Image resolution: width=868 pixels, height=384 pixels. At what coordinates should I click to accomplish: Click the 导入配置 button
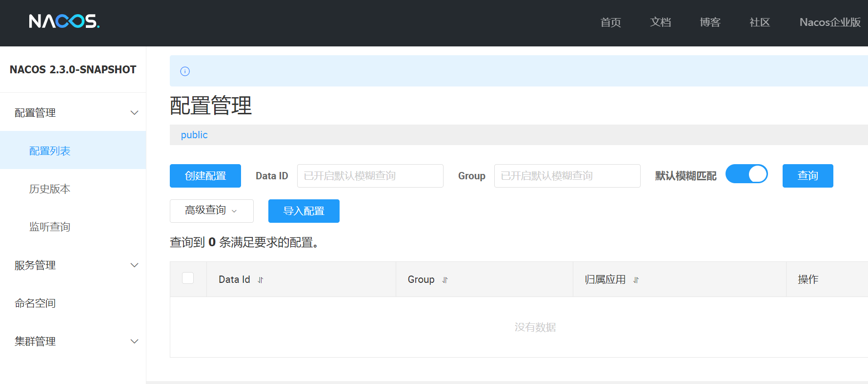point(304,211)
